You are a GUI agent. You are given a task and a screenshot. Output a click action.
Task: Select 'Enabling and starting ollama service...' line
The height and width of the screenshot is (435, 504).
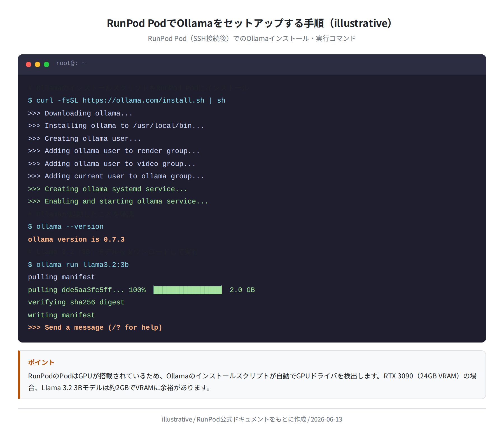(118, 201)
